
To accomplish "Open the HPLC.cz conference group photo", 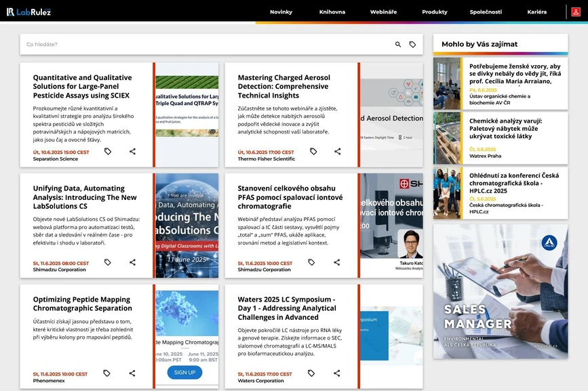I will pyautogui.click(x=447, y=193).
